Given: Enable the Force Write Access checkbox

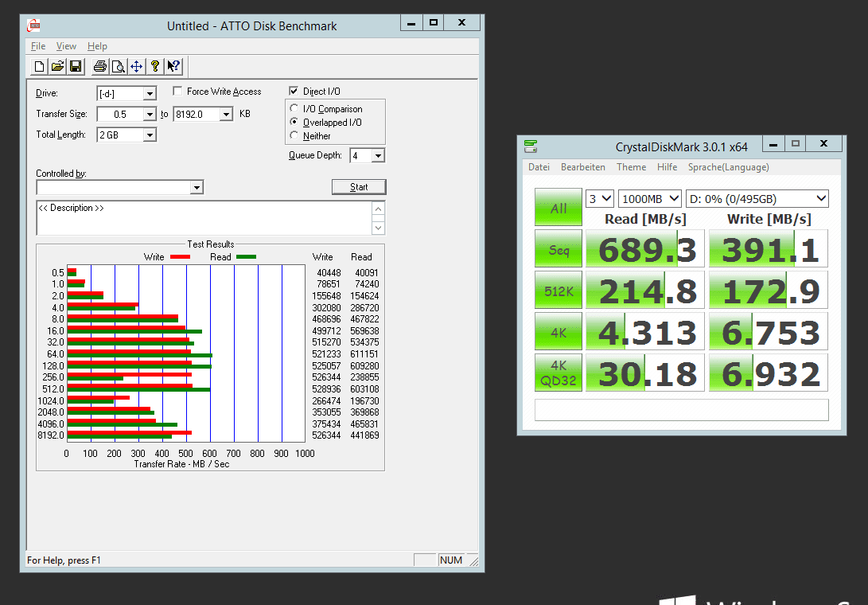Looking at the screenshot, I should pos(178,92).
